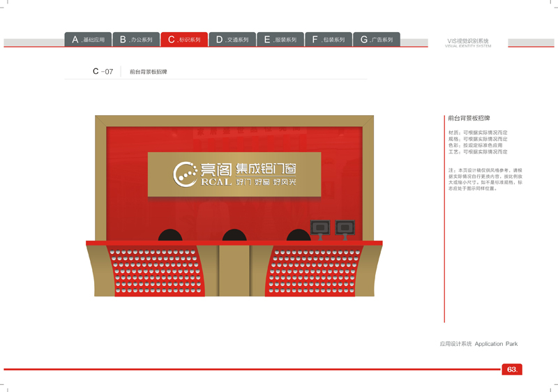The image size is (558, 392).
Task: Open the F 包装系列 tab
Action: coord(329,40)
